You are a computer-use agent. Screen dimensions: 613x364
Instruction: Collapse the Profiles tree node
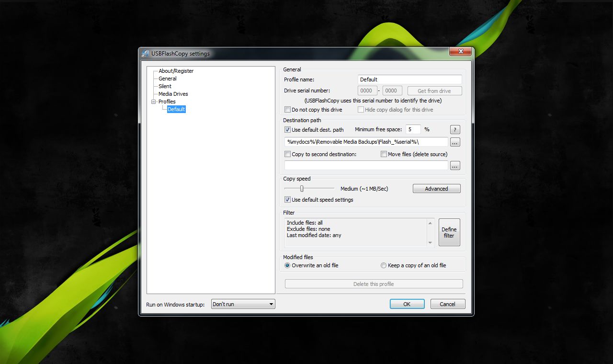(154, 102)
